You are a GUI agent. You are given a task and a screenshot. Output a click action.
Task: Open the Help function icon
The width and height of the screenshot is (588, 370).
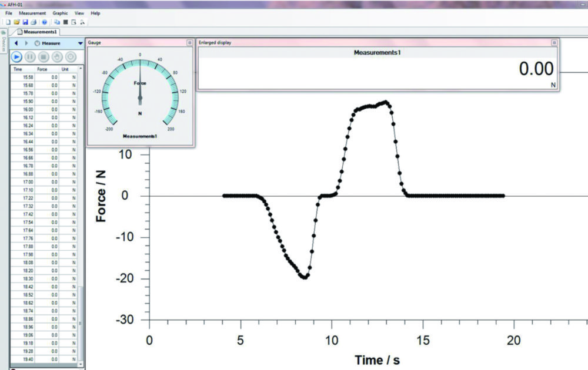tap(45, 22)
